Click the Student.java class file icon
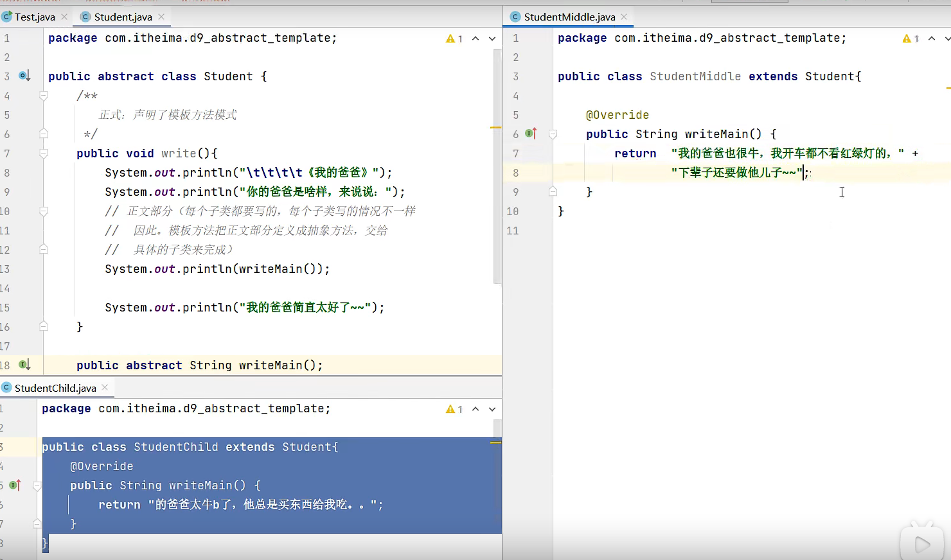The image size is (951, 560). (85, 17)
